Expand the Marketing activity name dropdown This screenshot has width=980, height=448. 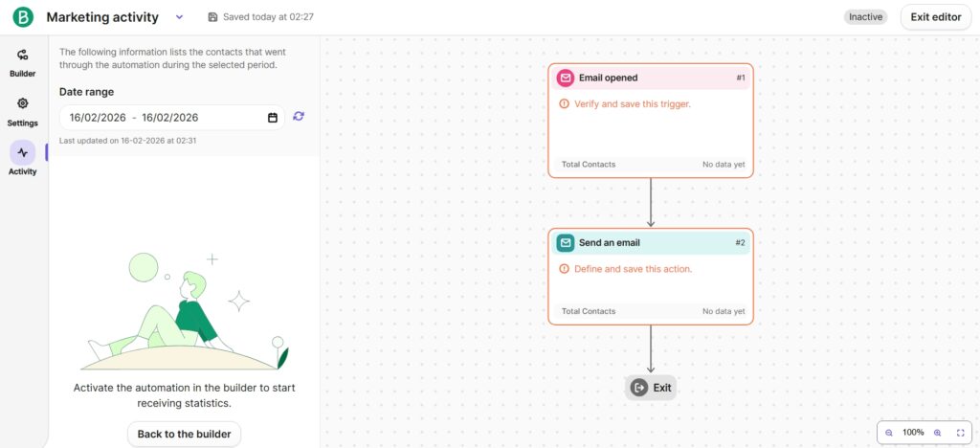coord(180,17)
